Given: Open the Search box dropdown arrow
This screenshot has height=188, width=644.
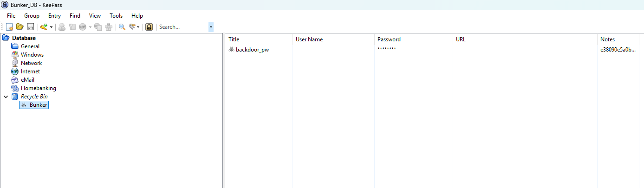Looking at the screenshot, I should pyautogui.click(x=211, y=27).
